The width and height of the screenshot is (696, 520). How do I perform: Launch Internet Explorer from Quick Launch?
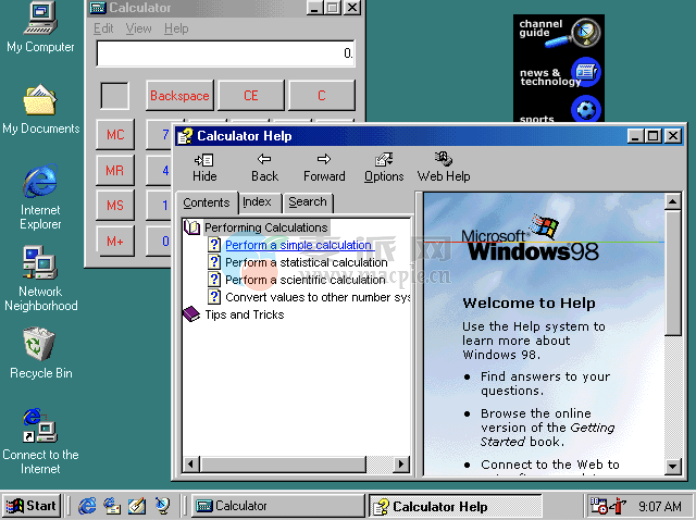coord(87,506)
